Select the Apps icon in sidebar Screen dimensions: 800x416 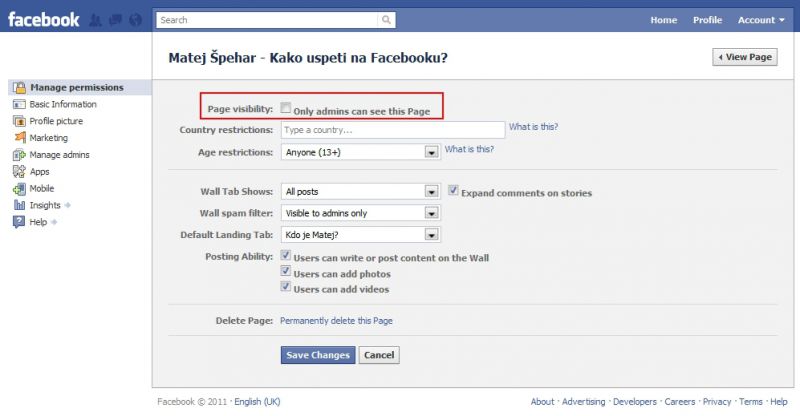coord(19,172)
